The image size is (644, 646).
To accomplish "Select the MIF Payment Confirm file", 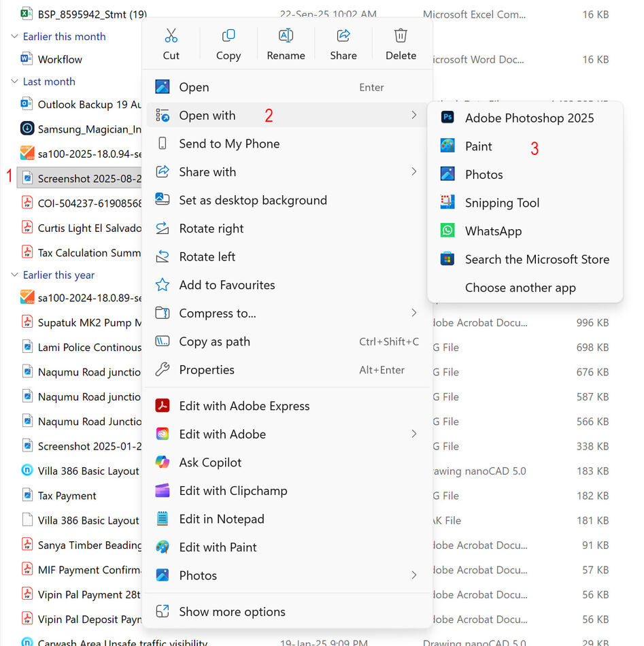I will (x=81, y=570).
